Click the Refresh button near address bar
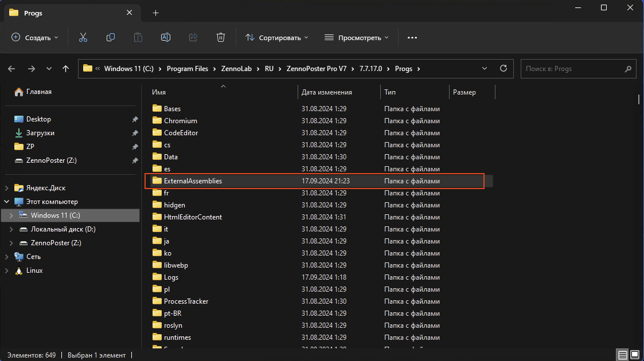This screenshot has height=361, width=644. 504,68
